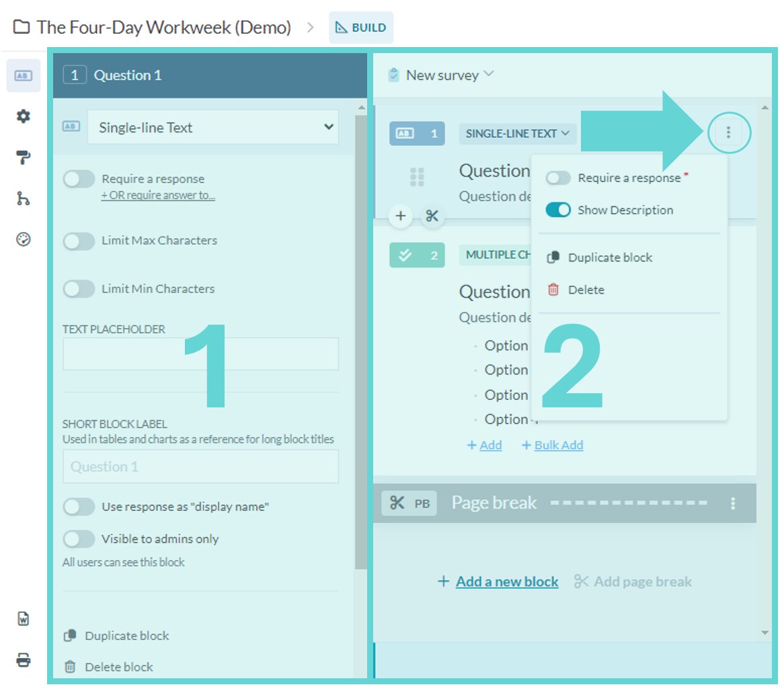Open the gauge scoring sidebar icon

pyautogui.click(x=23, y=239)
